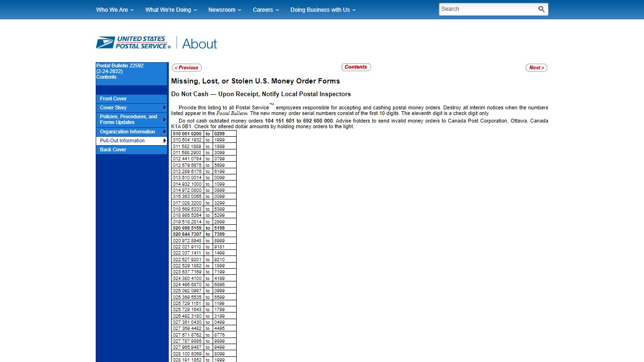The image size is (644, 362).
Task: Click serial number 018 569 5333
Action: click(187, 209)
